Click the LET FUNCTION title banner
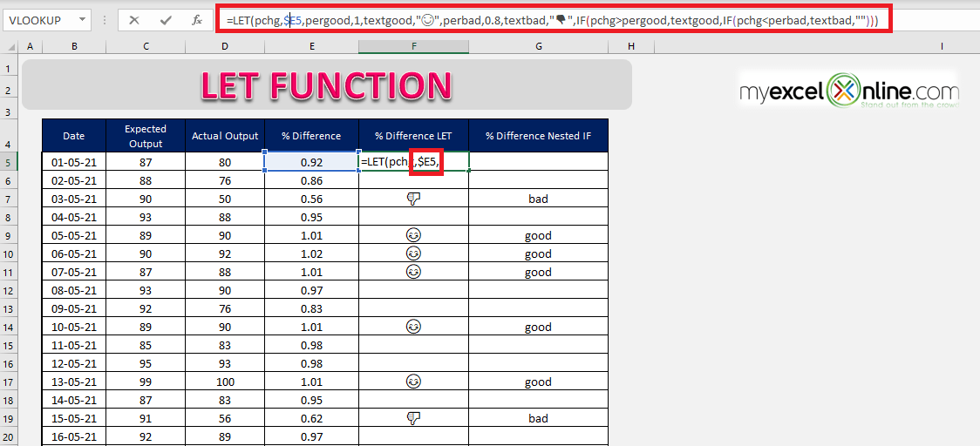 point(326,85)
